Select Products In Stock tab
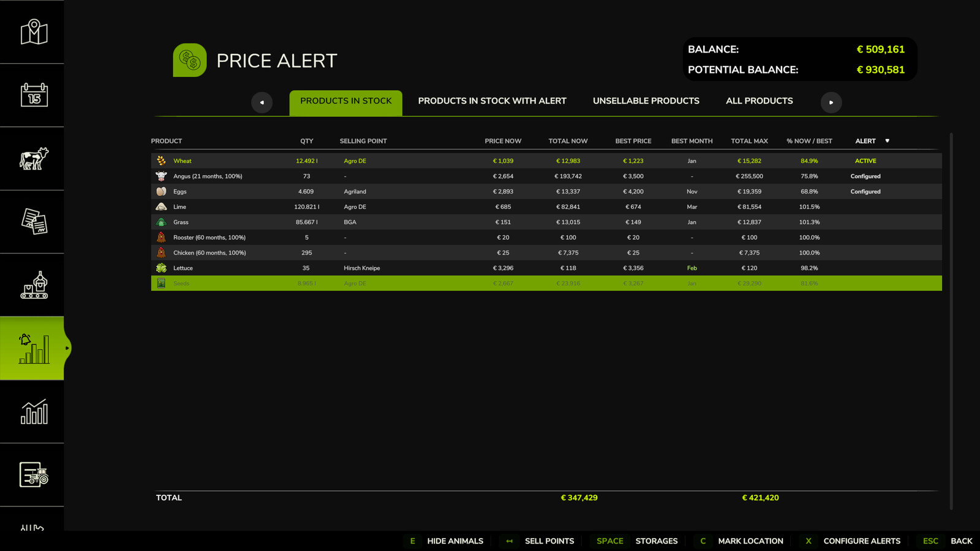Image resolution: width=980 pixels, height=551 pixels. click(346, 102)
